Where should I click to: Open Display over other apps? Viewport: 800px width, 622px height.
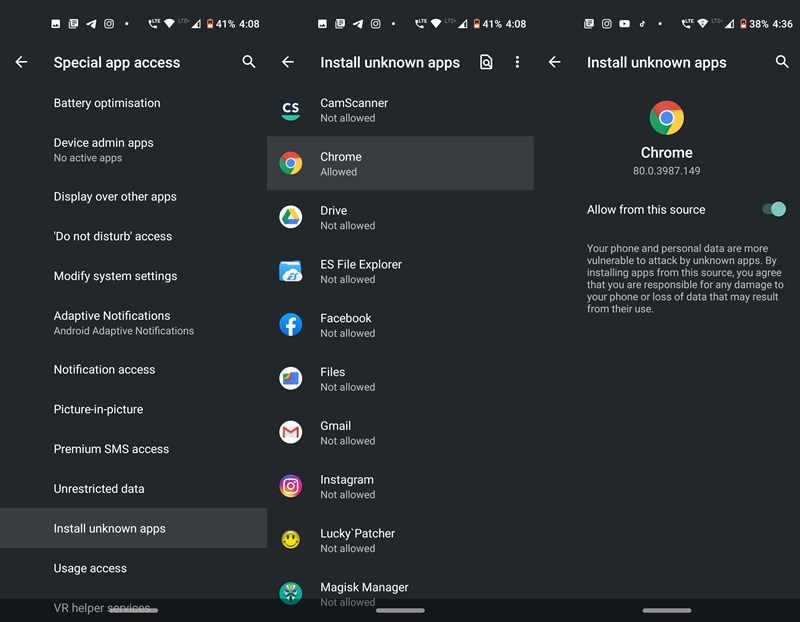(133, 196)
